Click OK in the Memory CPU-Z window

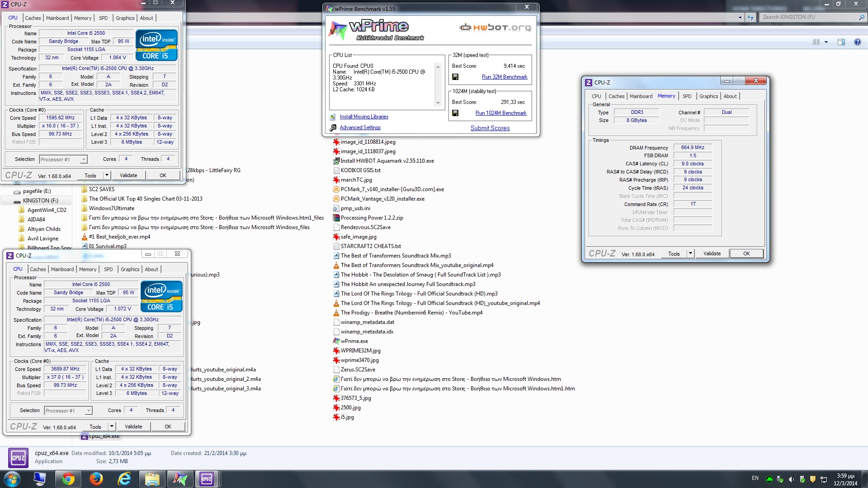tap(746, 253)
